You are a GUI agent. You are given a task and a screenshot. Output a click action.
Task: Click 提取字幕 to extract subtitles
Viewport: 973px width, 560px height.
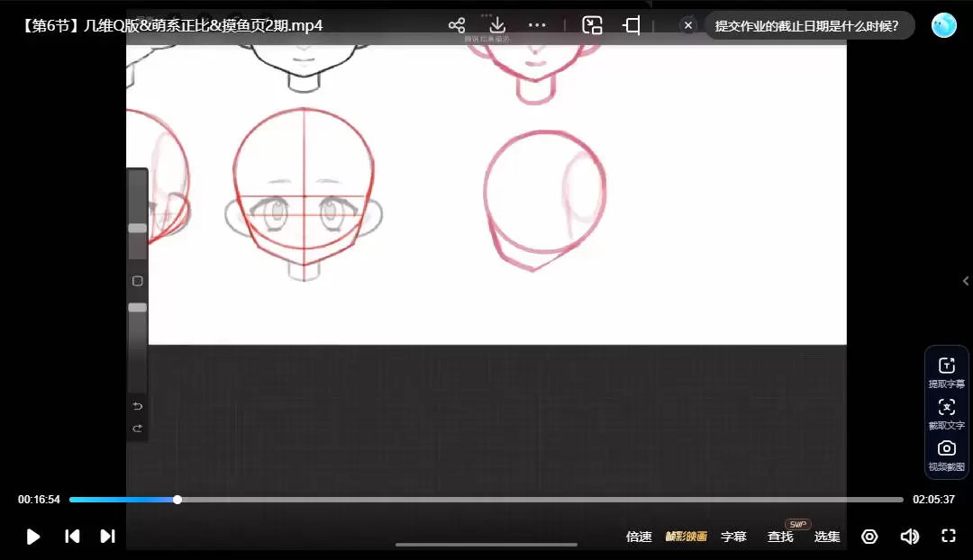tap(946, 372)
